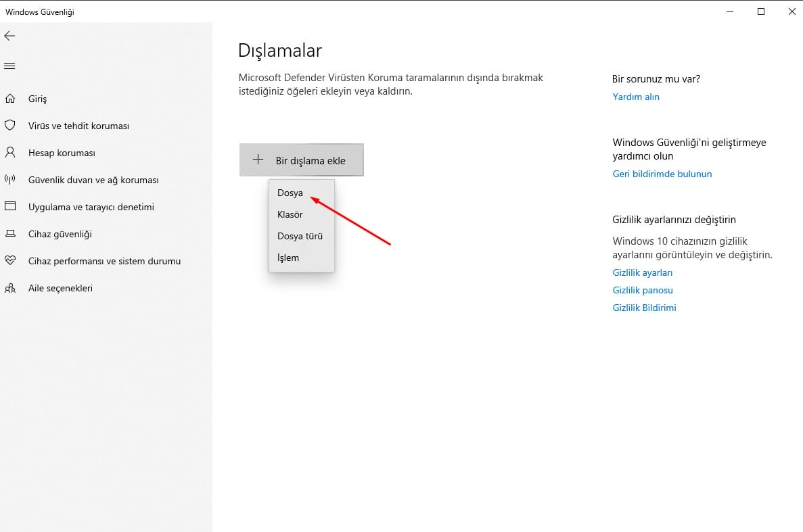
Task: Select Dosya türü in the dropdown list
Action: 300,236
